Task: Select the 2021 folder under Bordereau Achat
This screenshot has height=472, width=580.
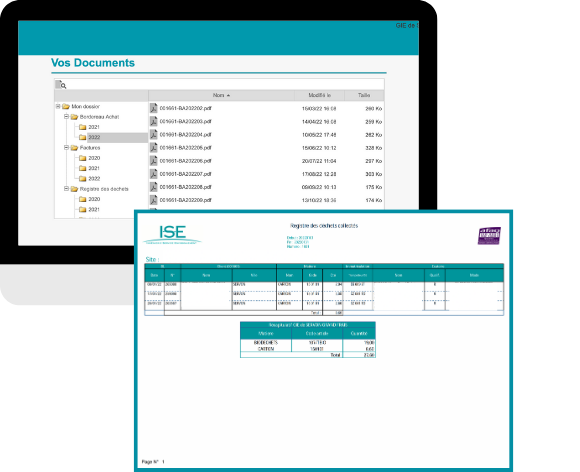Action: pos(90,127)
